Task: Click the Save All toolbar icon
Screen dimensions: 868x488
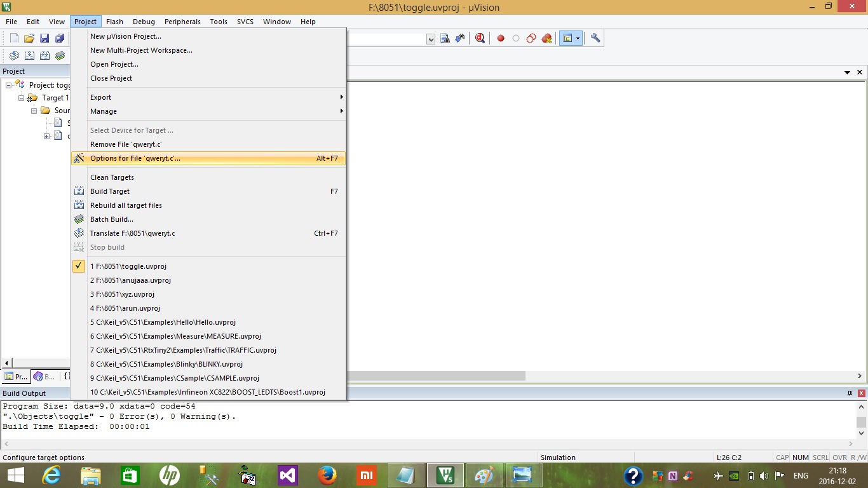Action: pos(60,37)
